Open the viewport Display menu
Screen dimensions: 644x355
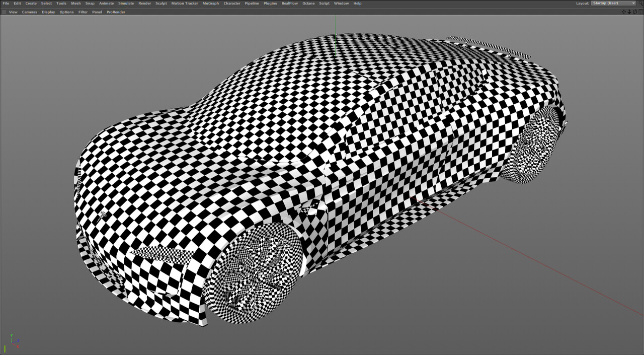[x=48, y=12]
